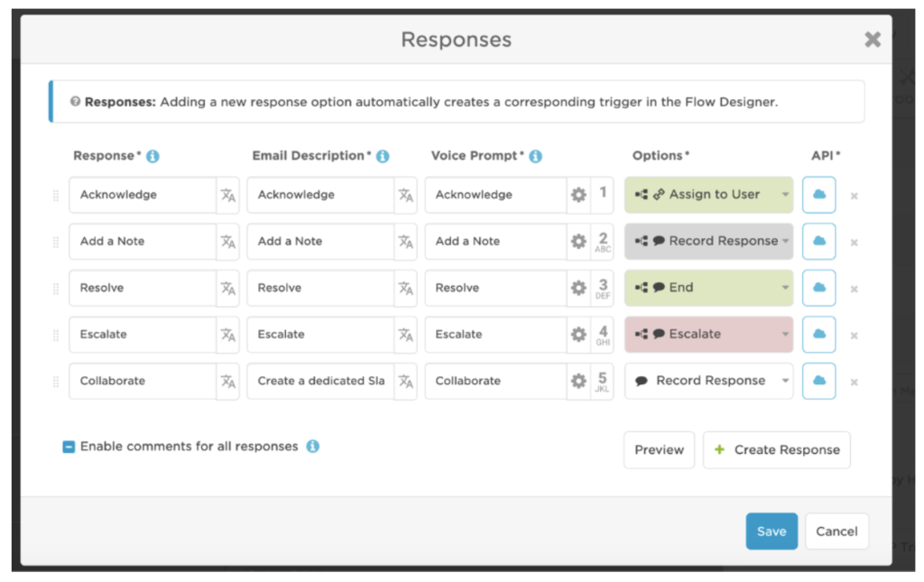Open the gear settings for Resolve voice prompt

[579, 288]
